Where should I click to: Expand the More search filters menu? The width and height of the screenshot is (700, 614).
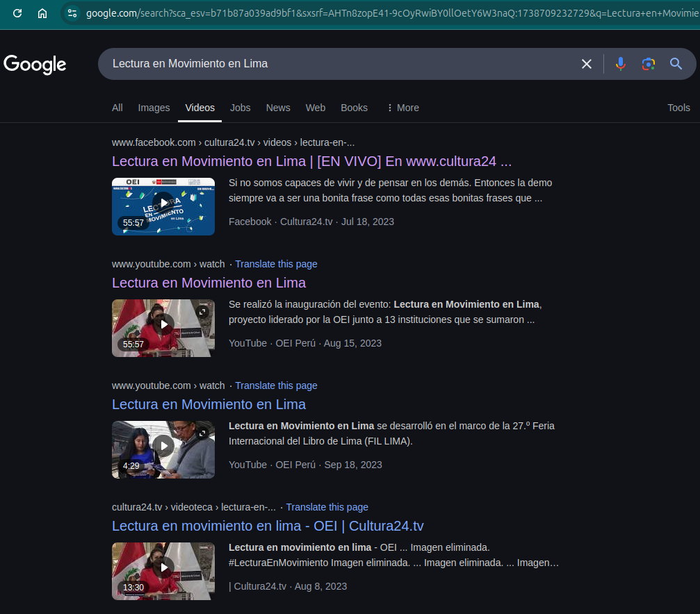pos(402,108)
